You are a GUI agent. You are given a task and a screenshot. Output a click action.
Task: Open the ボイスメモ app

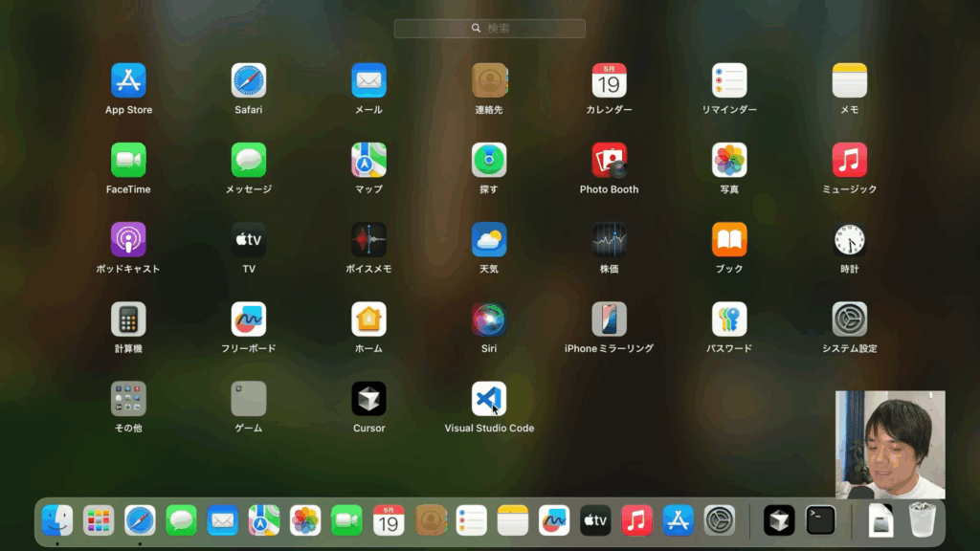pyautogui.click(x=368, y=239)
